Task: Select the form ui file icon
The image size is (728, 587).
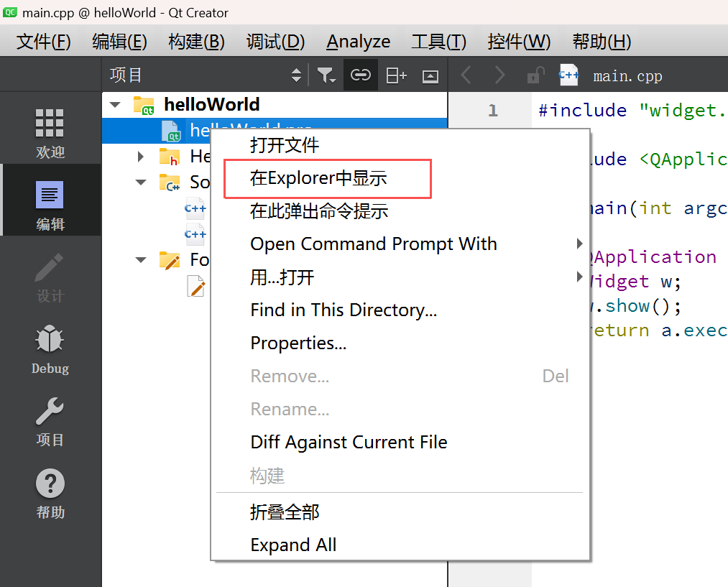Action: tap(196, 286)
